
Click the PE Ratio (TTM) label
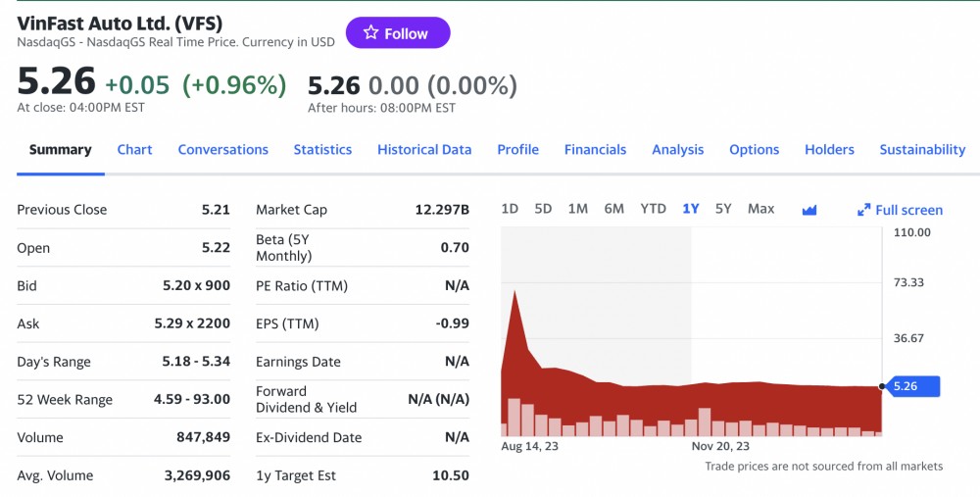tap(302, 285)
